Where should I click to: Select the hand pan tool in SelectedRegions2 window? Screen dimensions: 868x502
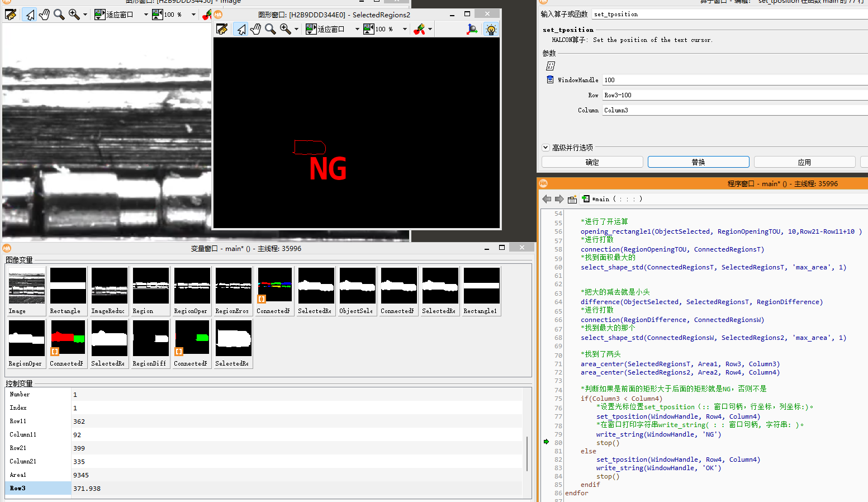255,29
